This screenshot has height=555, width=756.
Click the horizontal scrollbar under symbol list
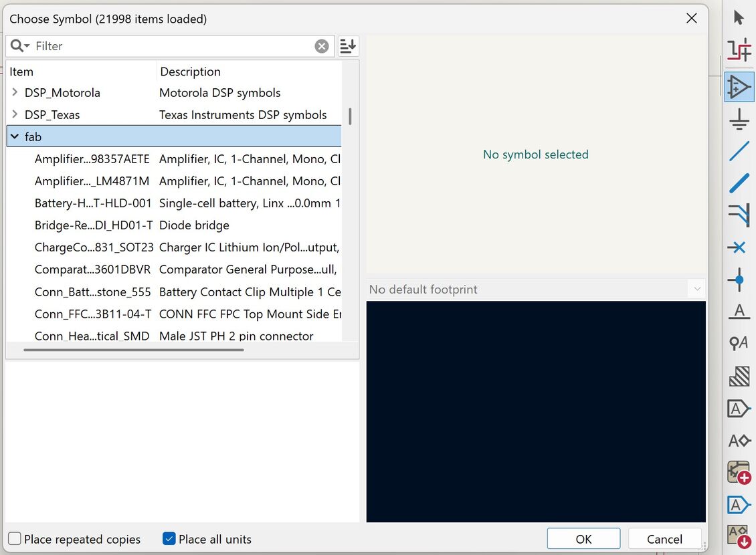(134, 350)
